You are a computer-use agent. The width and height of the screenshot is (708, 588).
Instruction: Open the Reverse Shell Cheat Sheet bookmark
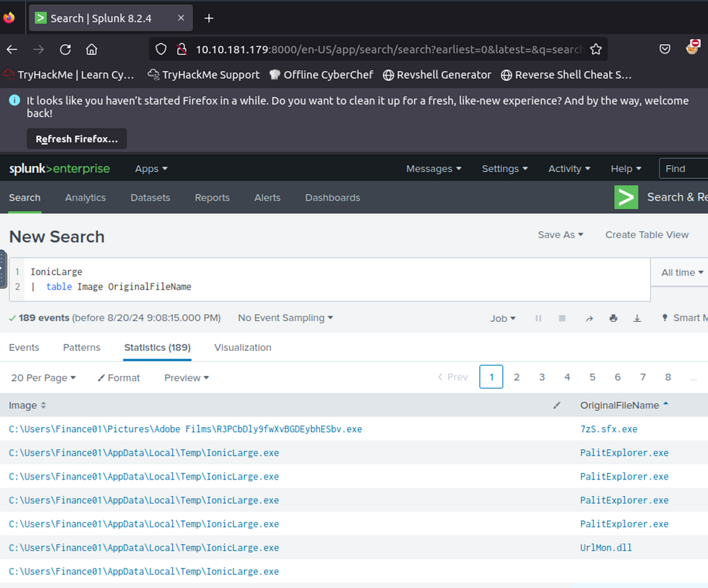pyautogui.click(x=566, y=75)
